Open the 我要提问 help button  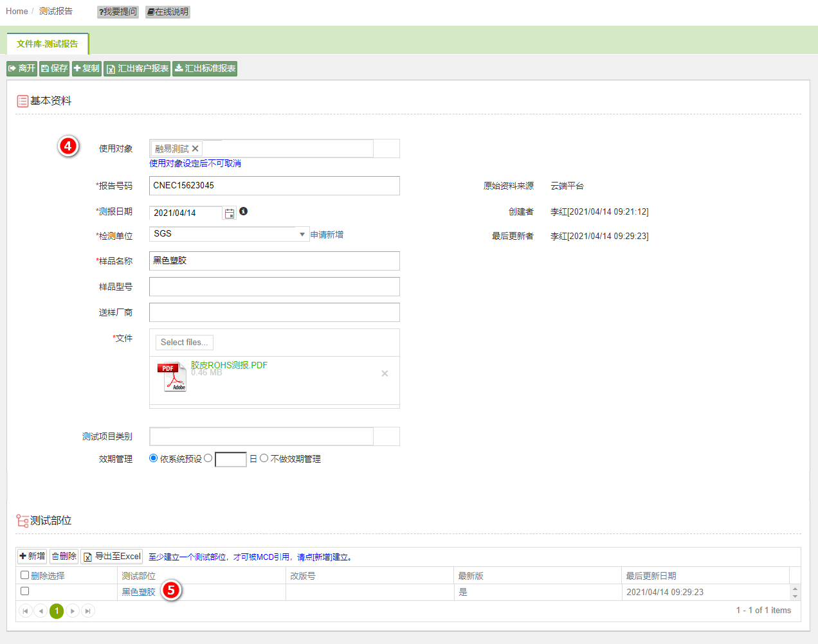tap(118, 12)
